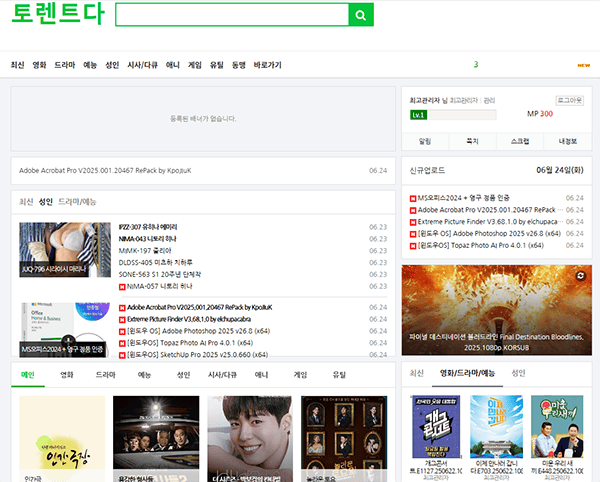This screenshot has height=482, width=600.
Task: Click red N icon beside Topaz Photo AI in 신규업로드
Action: coord(413,246)
